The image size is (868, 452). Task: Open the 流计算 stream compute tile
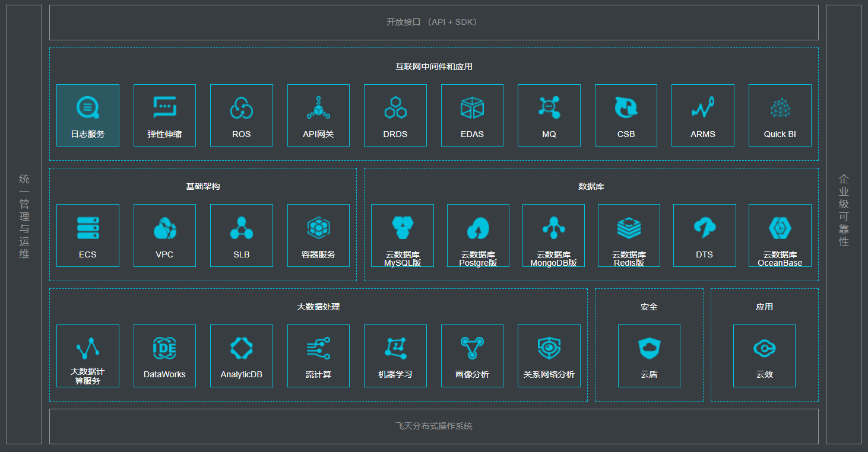click(x=318, y=356)
